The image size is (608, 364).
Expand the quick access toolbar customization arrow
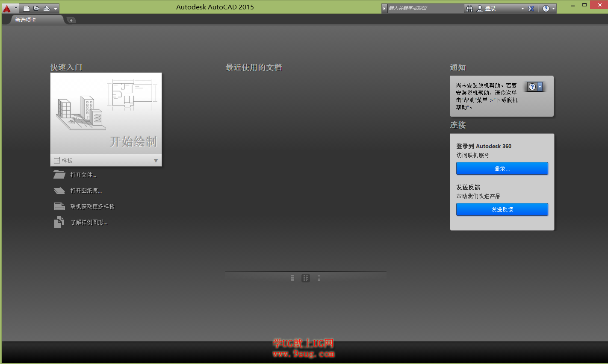pos(56,8)
